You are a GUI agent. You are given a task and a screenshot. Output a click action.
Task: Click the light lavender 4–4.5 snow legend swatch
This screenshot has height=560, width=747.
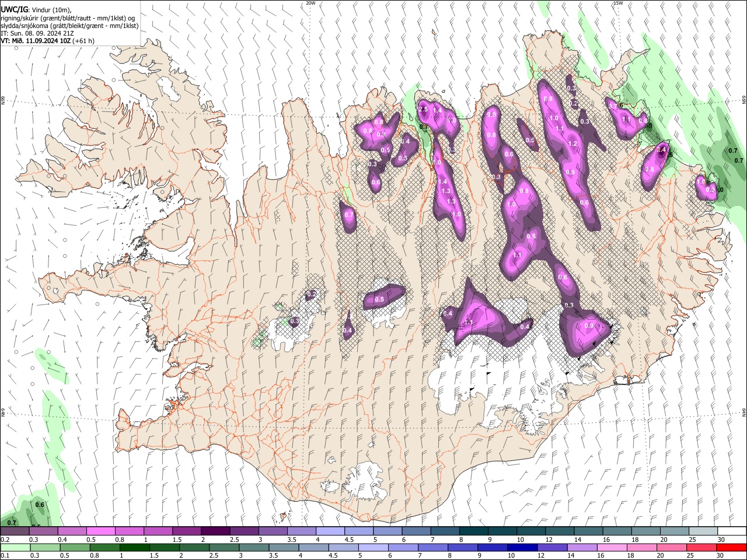330,531
